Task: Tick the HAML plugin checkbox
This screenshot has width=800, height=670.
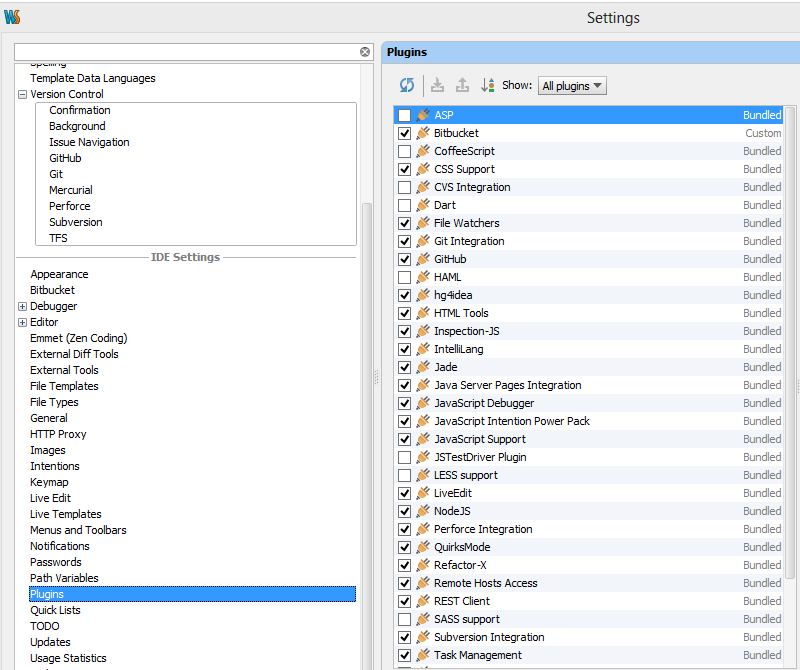Action: [405, 277]
